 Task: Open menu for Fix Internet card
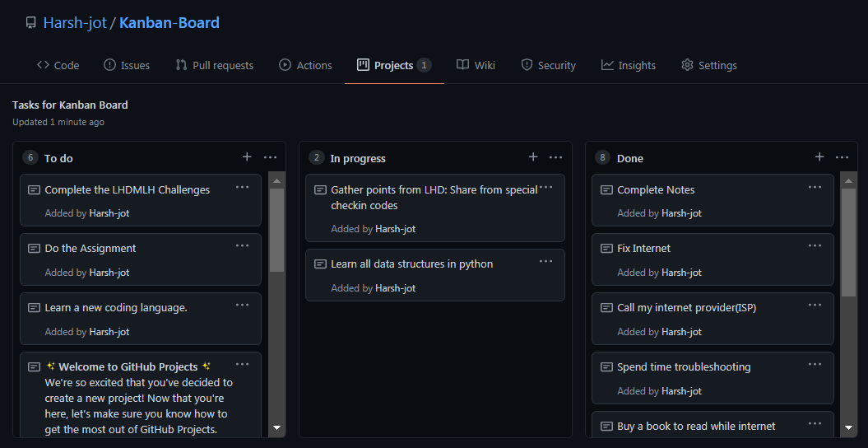coord(815,246)
